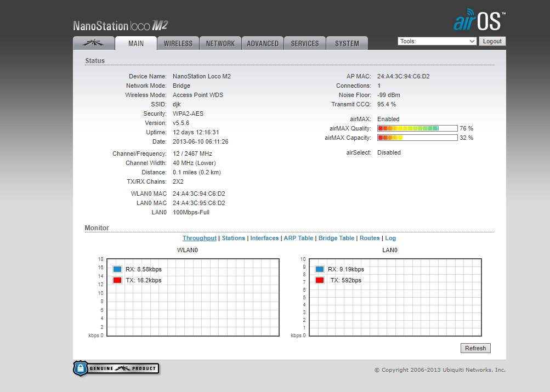Screen dimensions: 550x392
Task: Click the LAN0 MAC value 24:A4:3C:95:C6:D2
Action: [199, 203]
